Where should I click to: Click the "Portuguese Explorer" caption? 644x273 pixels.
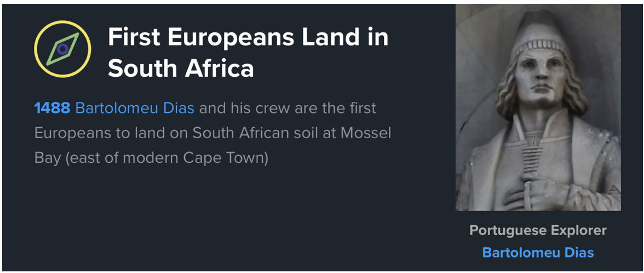click(538, 230)
